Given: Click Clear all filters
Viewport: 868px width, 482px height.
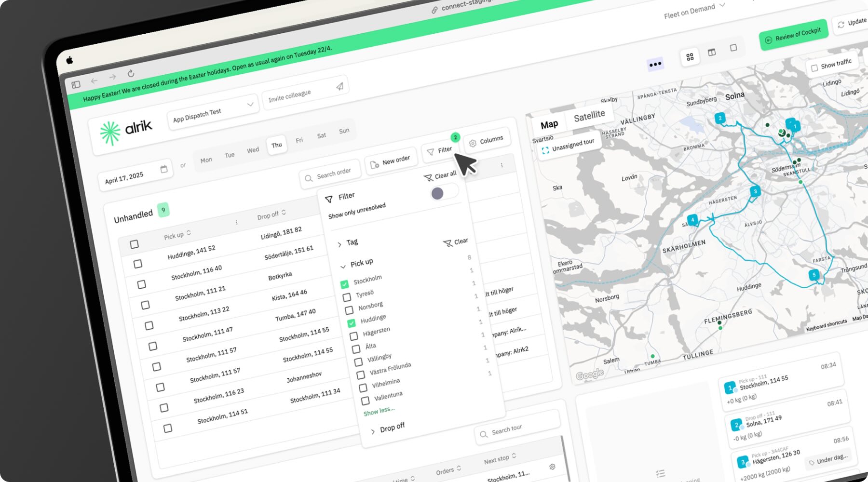Looking at the screenshot, I should coord(440,176).
